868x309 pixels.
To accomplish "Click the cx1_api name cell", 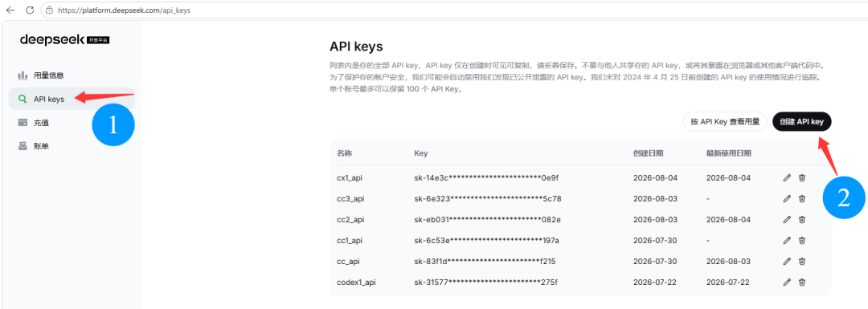I will 350,178.
